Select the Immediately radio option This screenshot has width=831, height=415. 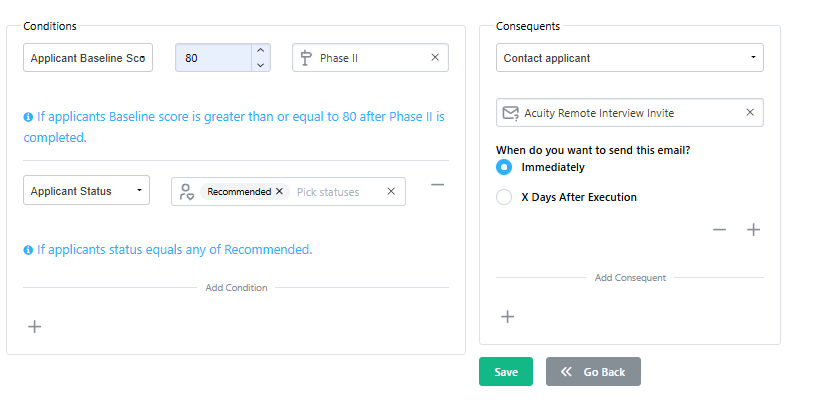(x=504, y=167)
